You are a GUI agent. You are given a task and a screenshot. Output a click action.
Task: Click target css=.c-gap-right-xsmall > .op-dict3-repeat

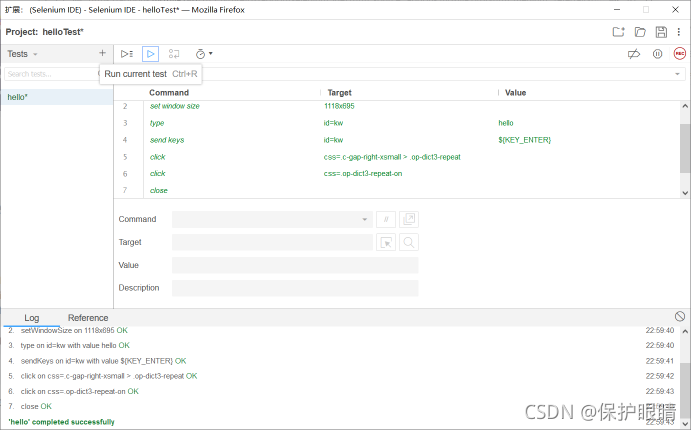click(x=392, y=157)
